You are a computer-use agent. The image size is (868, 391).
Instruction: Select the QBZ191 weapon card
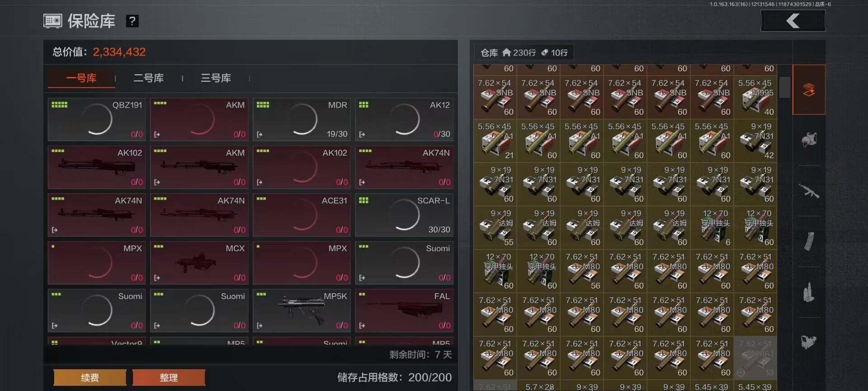tap(97, 119)
